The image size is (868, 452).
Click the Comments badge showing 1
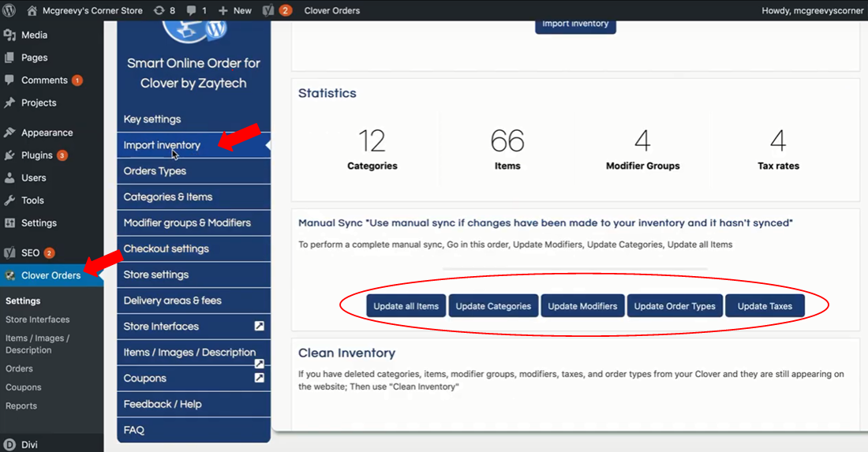77,80
